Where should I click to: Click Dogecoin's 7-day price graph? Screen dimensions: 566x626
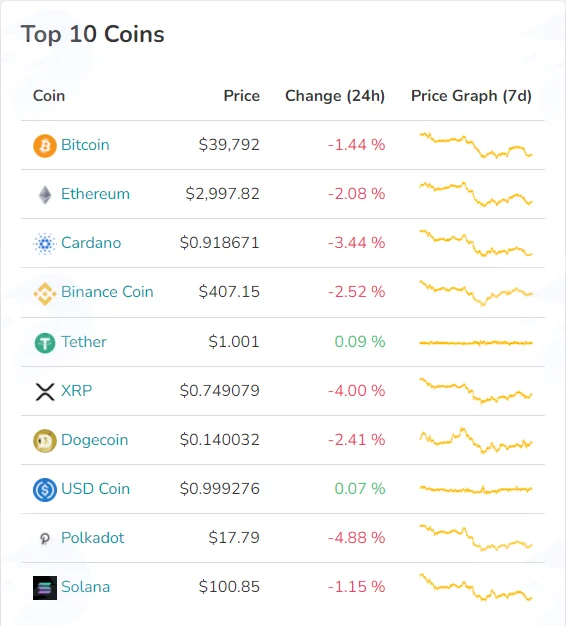pyautogui.click(x=476, y=440)
